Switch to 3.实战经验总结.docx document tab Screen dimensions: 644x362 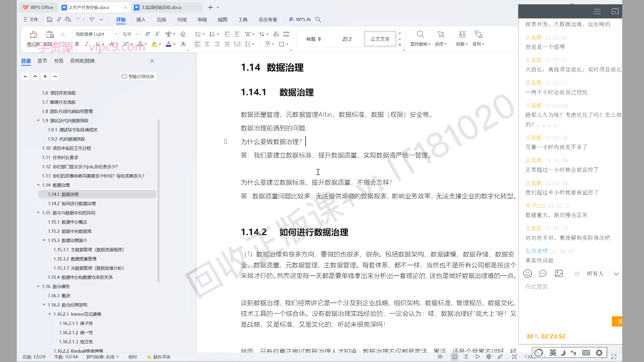coord(162,7)
